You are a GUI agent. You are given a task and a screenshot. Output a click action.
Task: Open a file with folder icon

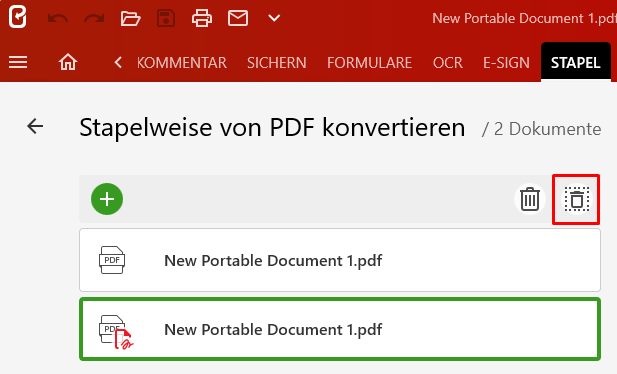click(130, 18)
